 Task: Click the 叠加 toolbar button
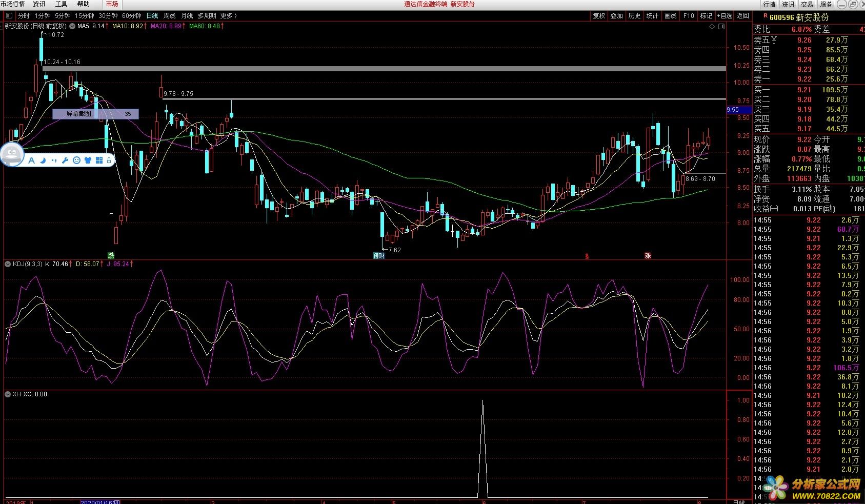[x=617, y=16]
